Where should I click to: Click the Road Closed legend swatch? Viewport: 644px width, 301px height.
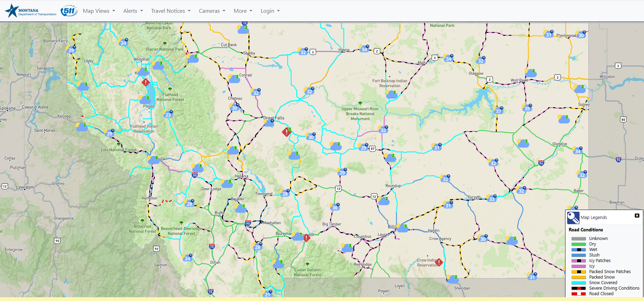click(x=579, y=294)
